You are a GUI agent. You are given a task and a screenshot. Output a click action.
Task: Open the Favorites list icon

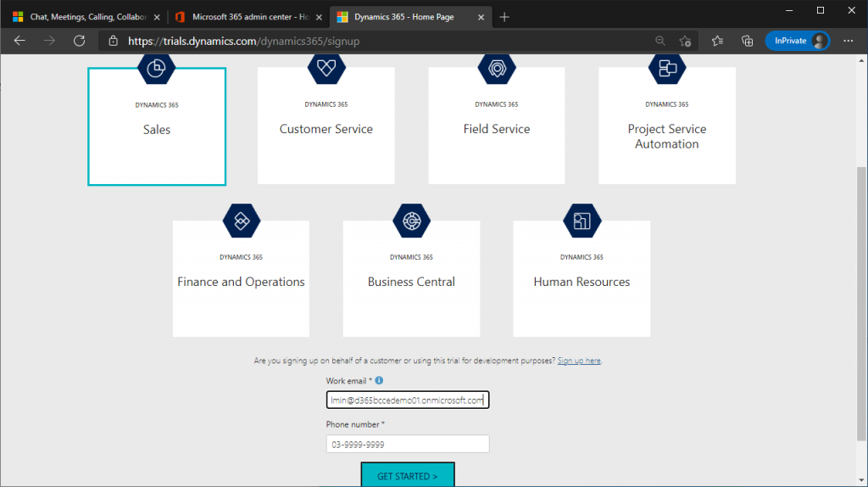pyautogui.click(x=717, y=41)
